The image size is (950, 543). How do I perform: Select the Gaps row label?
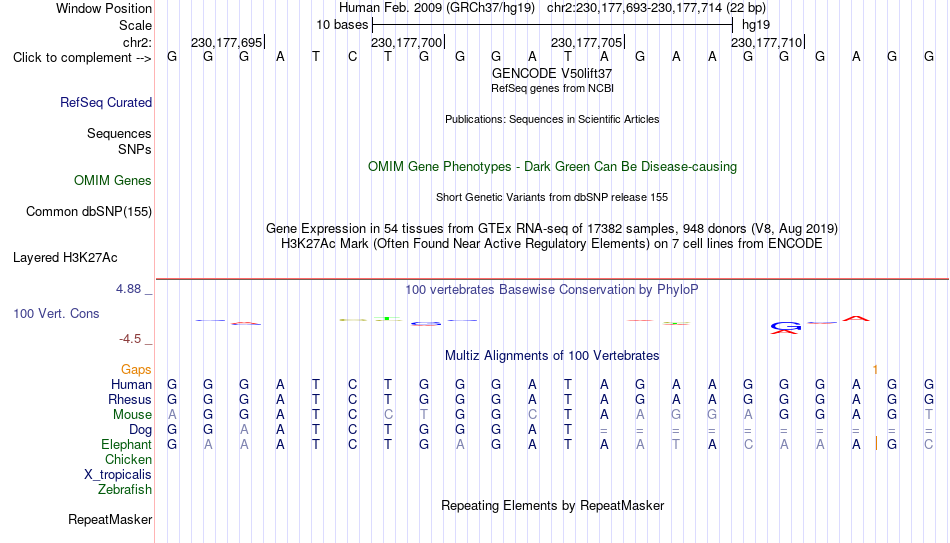(136, 369)
